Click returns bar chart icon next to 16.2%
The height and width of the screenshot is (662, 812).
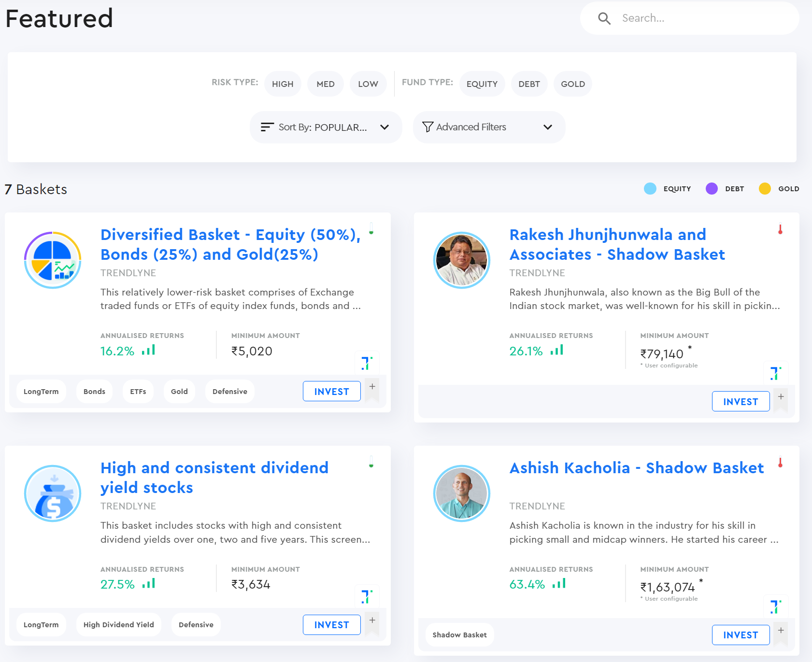[148, 350]
